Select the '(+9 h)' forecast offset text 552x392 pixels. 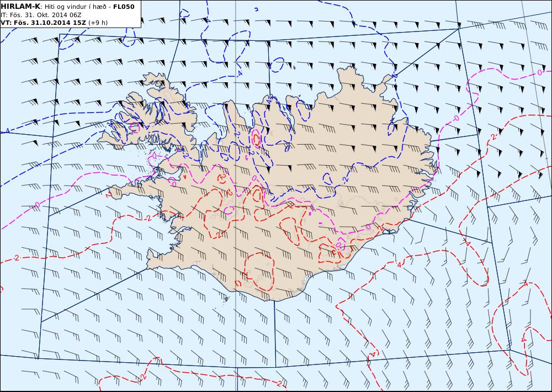pos(98,23)
